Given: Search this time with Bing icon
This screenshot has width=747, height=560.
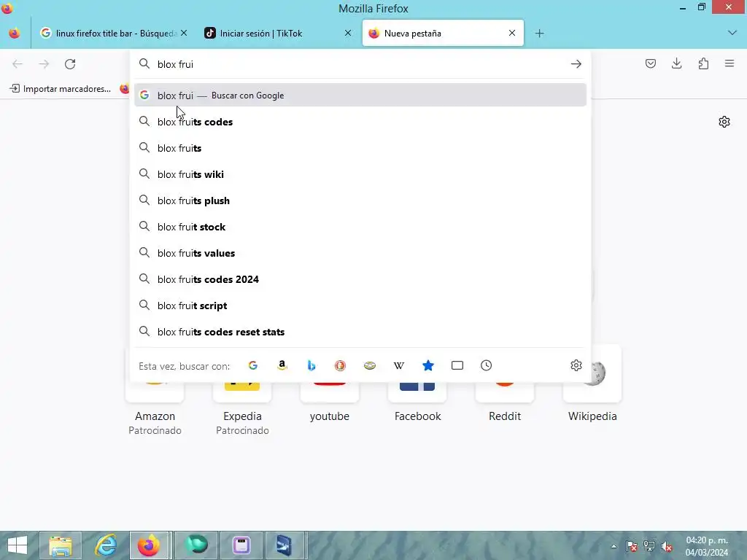Looking at the screenshot, I should coord(311,365).
